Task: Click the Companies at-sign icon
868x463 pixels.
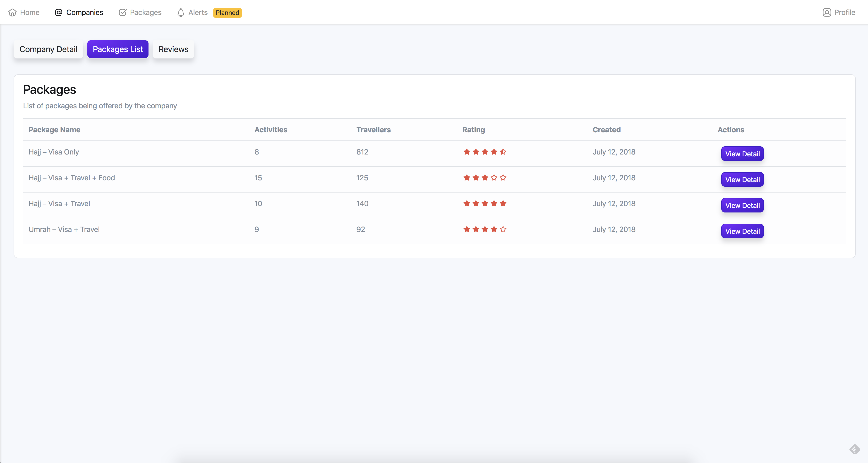Action: coord(59,12)
